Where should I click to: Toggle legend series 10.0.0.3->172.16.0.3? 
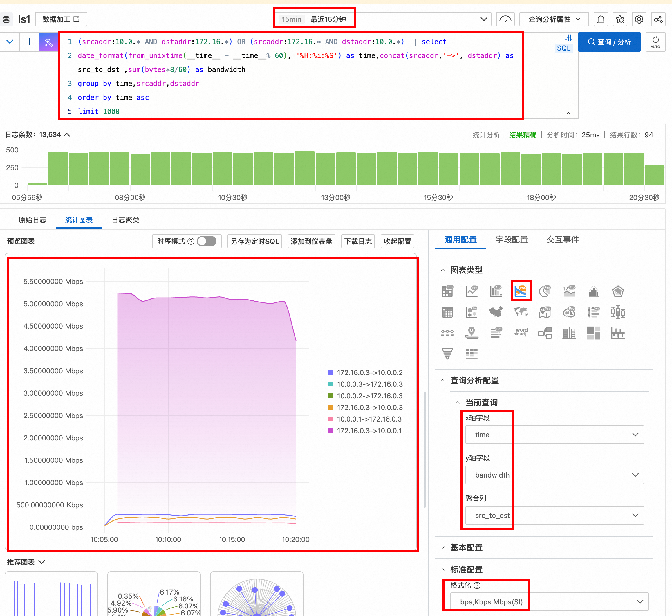click(x=365, y=384)
